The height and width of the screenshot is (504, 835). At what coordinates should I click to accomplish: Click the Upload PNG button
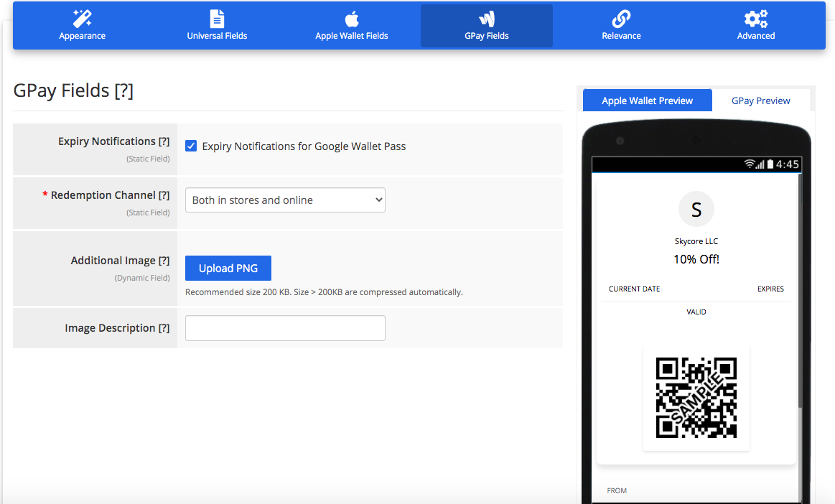(x=228, y=268)
